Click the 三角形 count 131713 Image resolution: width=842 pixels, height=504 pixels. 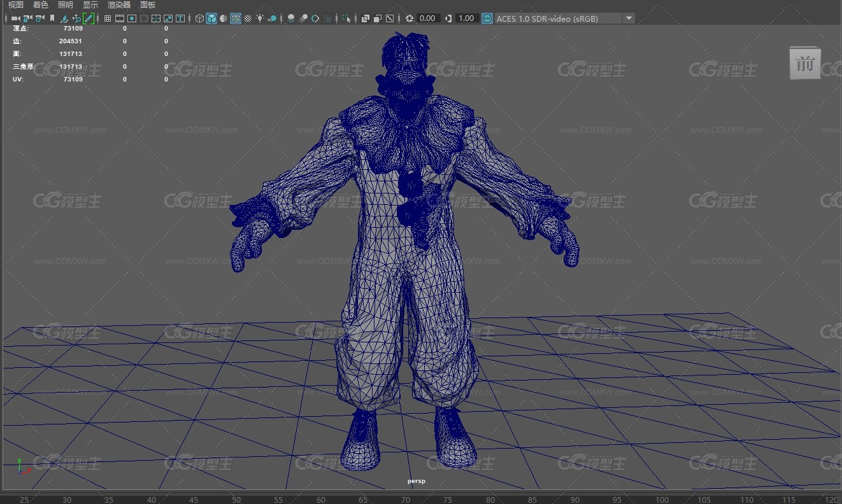point(71,66)
